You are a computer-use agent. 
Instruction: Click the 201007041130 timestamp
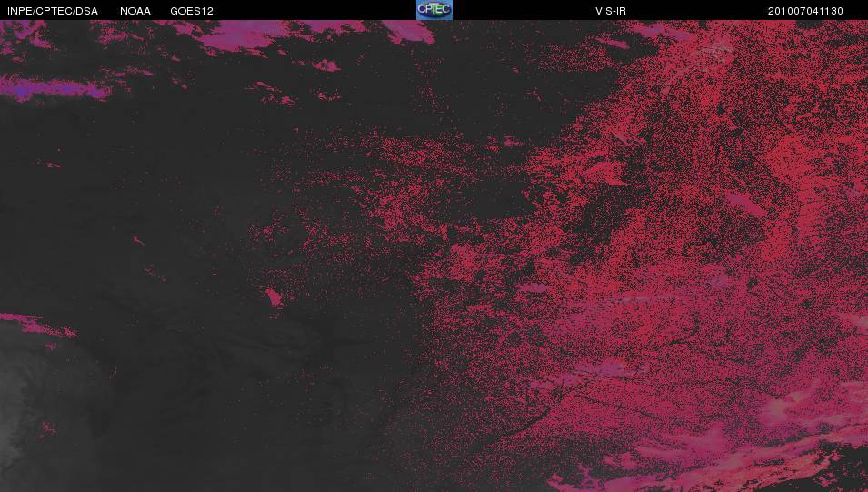pyautogui.click(x=805, y=11)
